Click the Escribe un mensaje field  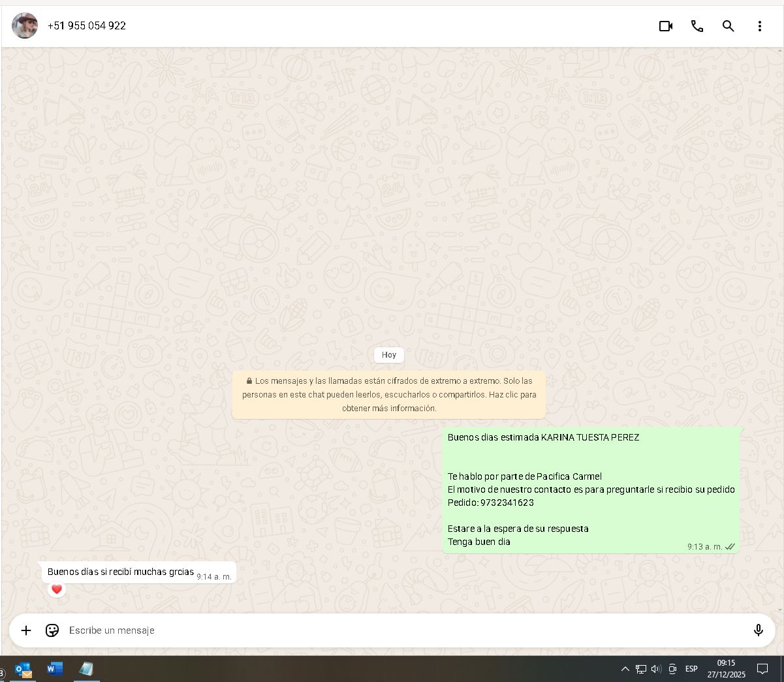pos(392,630)
